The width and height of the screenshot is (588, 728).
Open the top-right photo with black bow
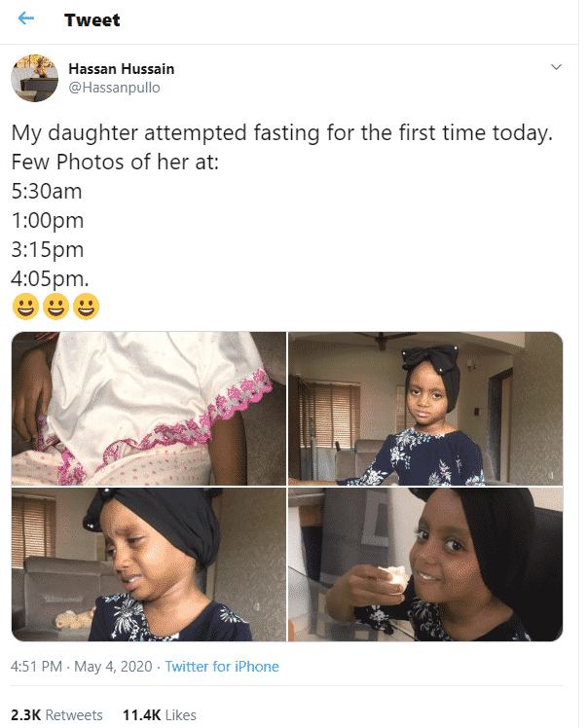(x=425, y=409)
